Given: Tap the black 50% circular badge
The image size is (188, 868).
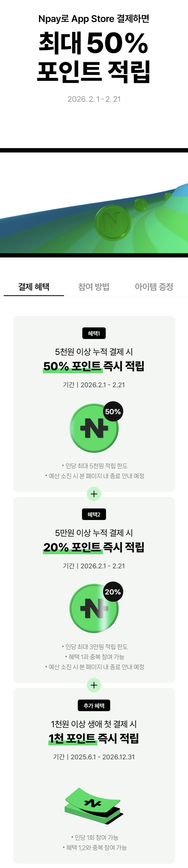Looking at the screenshot, I should tap(113, 412).
